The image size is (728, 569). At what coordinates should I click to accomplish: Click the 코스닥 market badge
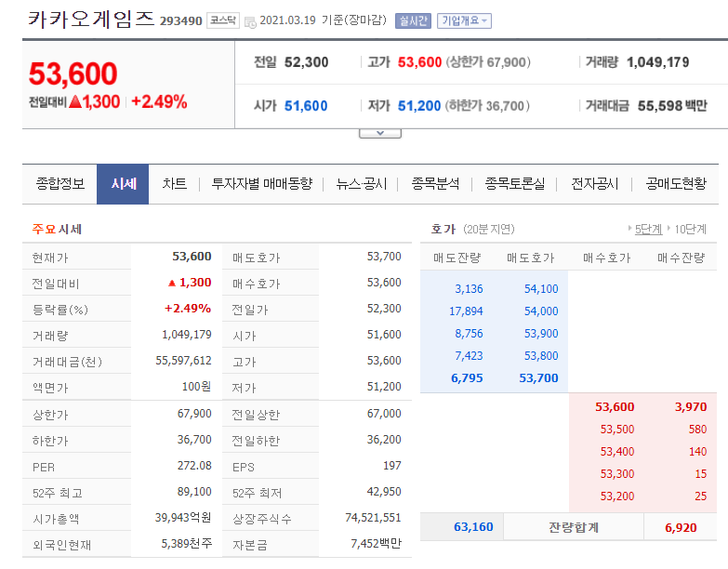tap(223, 20)
